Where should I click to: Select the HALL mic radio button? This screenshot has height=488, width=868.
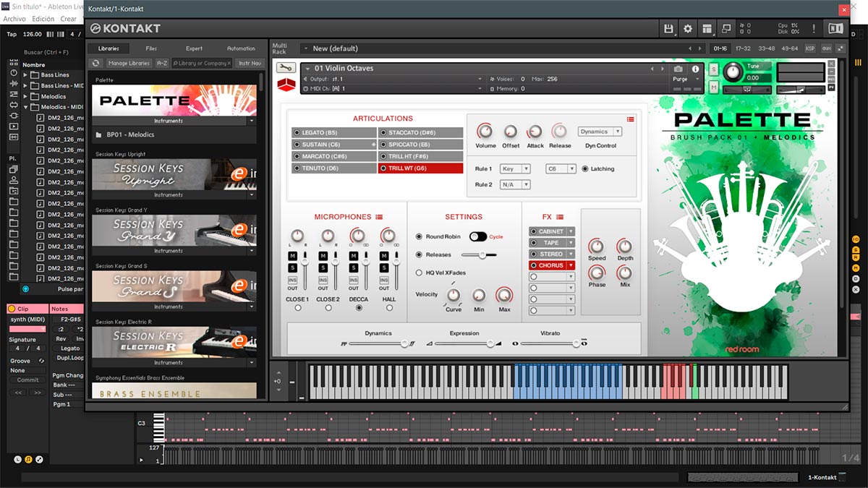click(389, 308)
